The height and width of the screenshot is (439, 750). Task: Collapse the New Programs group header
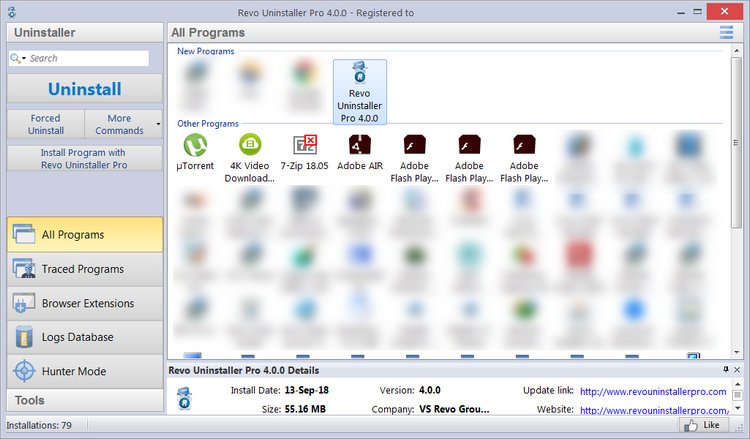click(206, 51)
